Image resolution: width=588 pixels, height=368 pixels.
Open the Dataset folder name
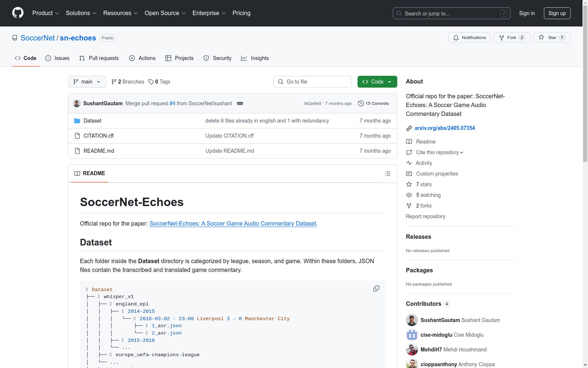(92, 121)
